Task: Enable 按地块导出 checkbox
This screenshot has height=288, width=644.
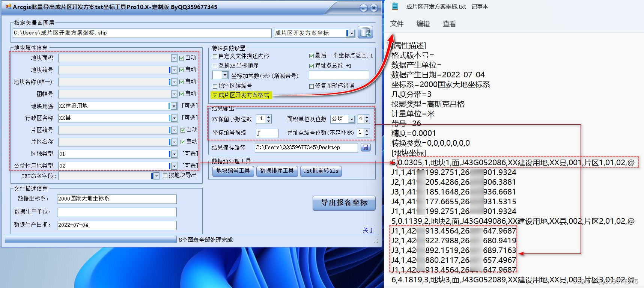Action: pos(165,176)
